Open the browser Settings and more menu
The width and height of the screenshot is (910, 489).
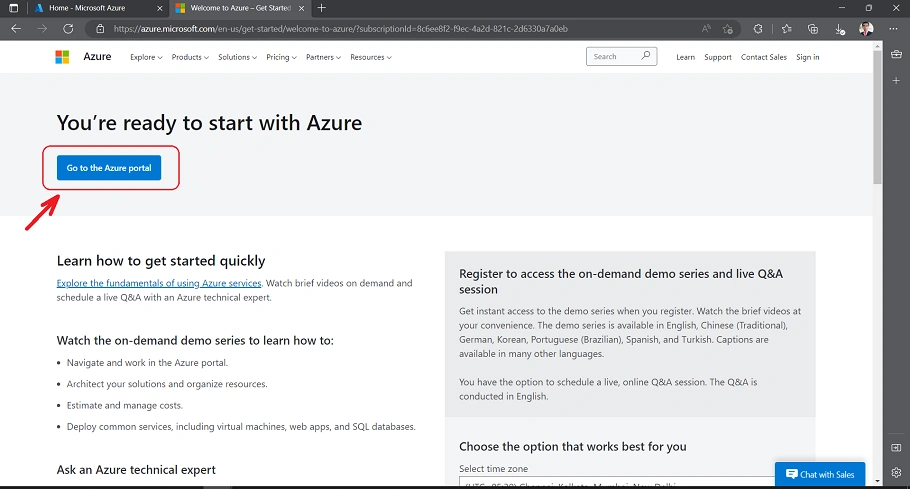pos(893,28)
